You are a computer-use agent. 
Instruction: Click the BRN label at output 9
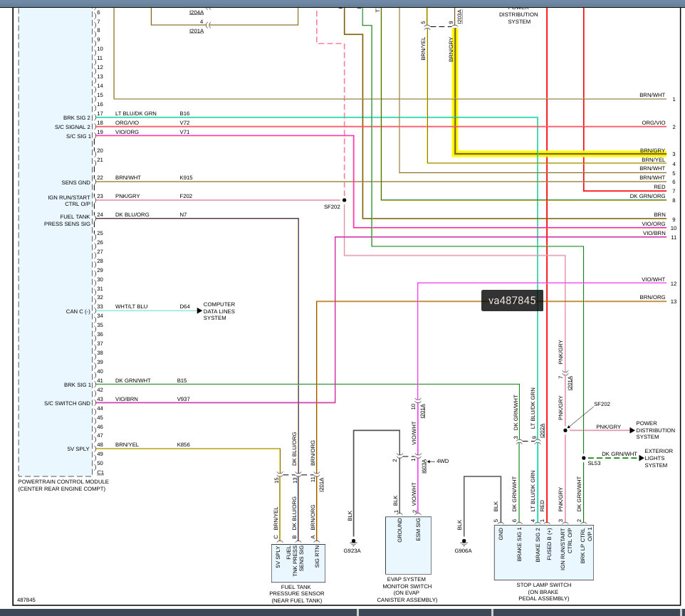(659, 214)
